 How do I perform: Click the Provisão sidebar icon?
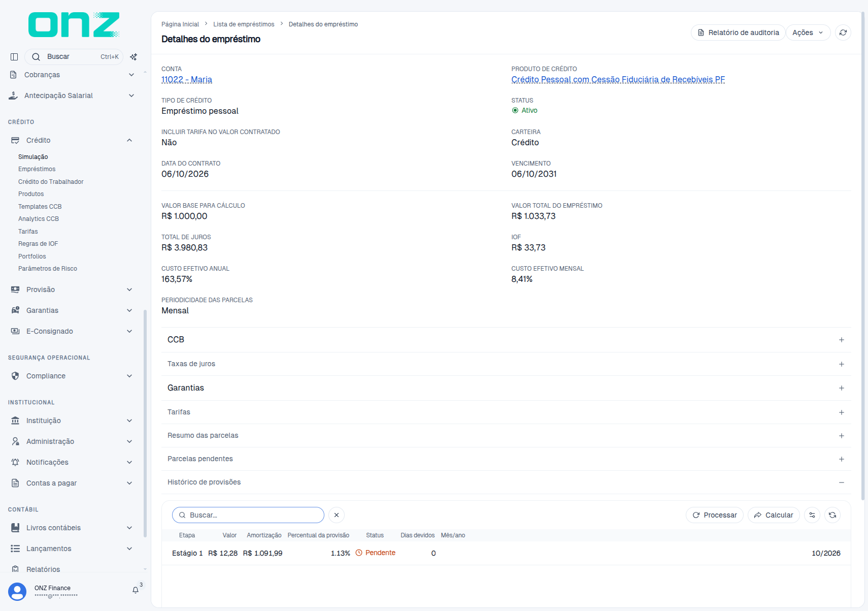[15, 290]
